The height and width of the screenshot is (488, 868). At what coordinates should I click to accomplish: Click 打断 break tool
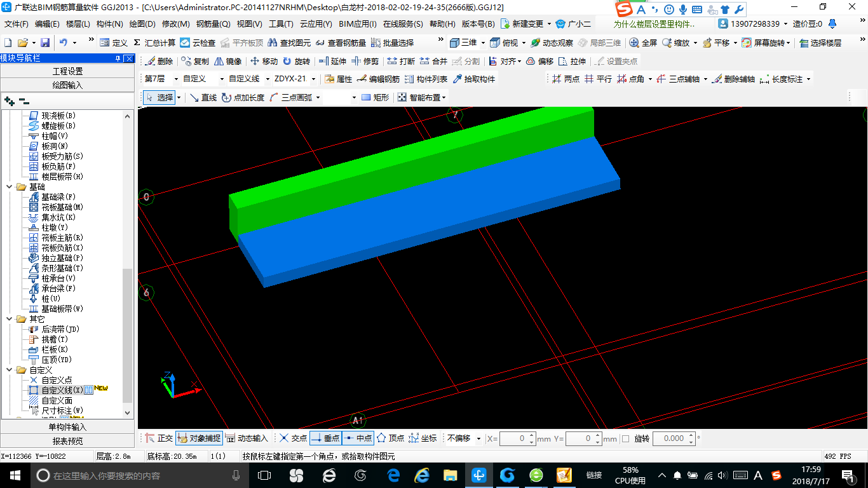[x=401, y=61]
